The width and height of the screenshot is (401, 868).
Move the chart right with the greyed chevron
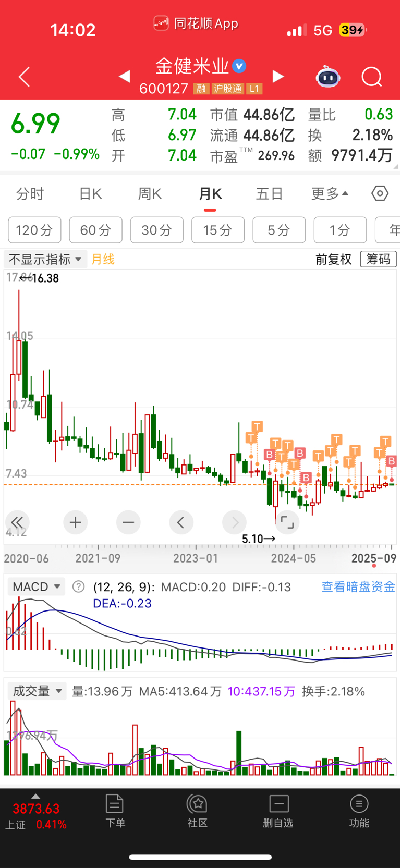click(x=235, y=522)
